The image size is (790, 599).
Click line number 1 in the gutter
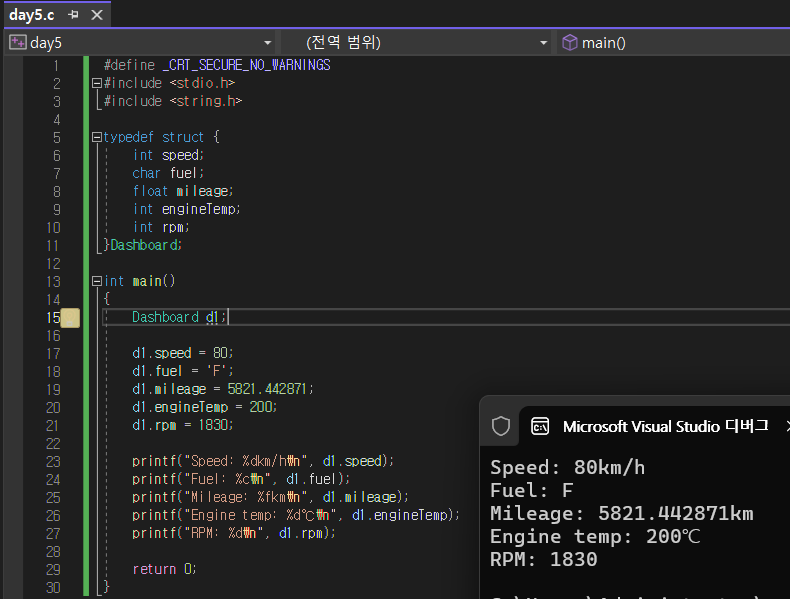[x=56, y=65]
